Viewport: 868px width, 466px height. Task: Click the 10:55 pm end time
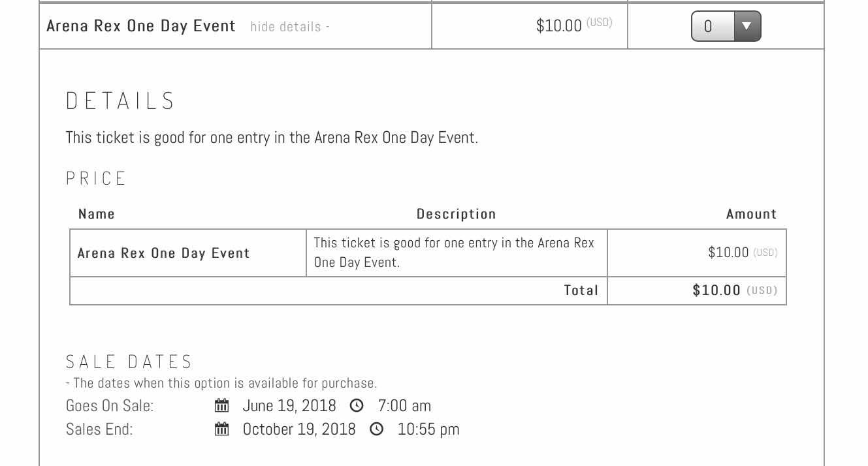coord(428,429)
